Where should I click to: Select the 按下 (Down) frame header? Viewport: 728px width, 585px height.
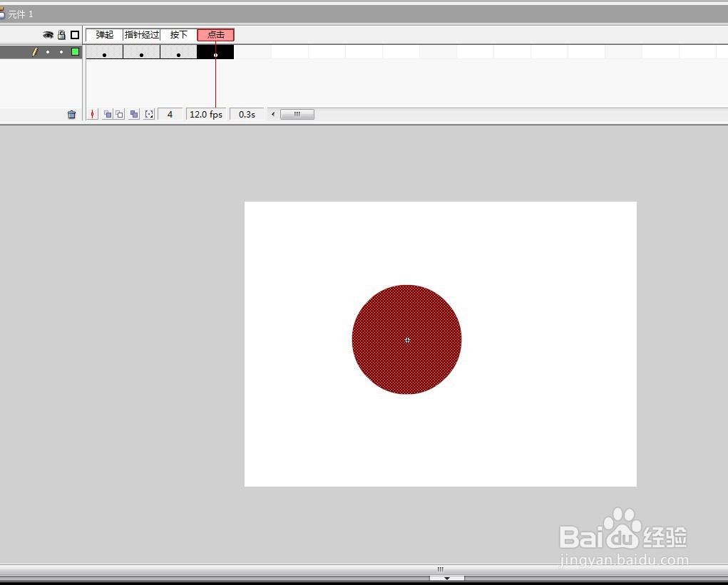tap(179, 35)
